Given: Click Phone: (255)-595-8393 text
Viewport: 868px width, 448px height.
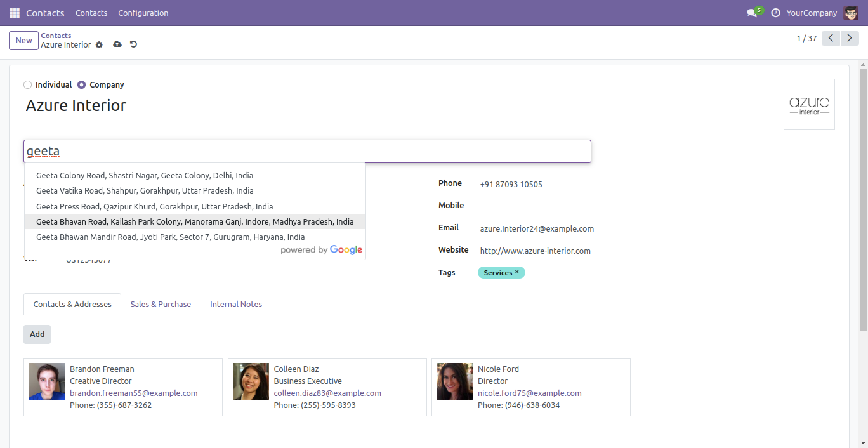Looking at the screenshot, I should (x=315, y=405).
